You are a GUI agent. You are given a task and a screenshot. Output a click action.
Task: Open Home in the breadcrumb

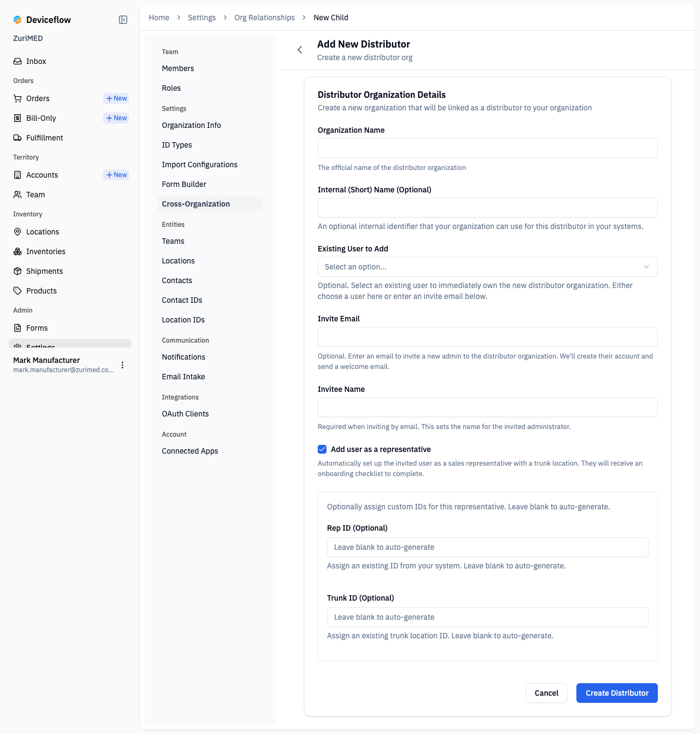click(x=159, y=17)
